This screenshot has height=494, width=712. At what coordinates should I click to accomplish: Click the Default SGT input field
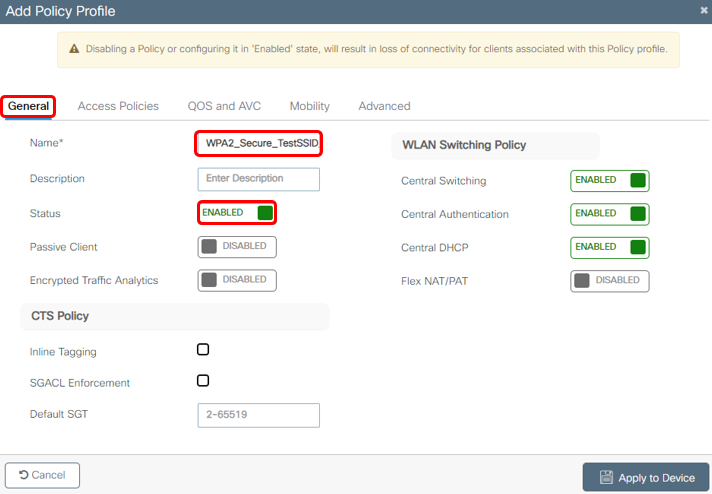[259, 415]
